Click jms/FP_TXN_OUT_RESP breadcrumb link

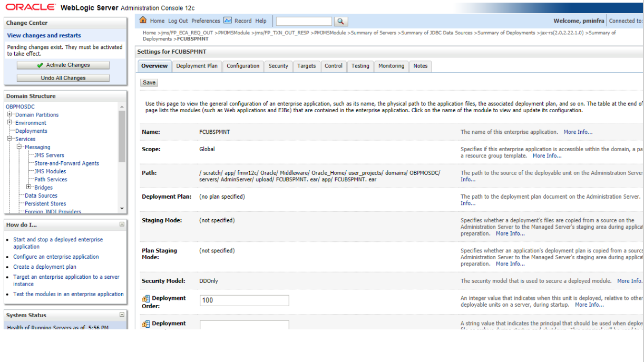point(281,33)
